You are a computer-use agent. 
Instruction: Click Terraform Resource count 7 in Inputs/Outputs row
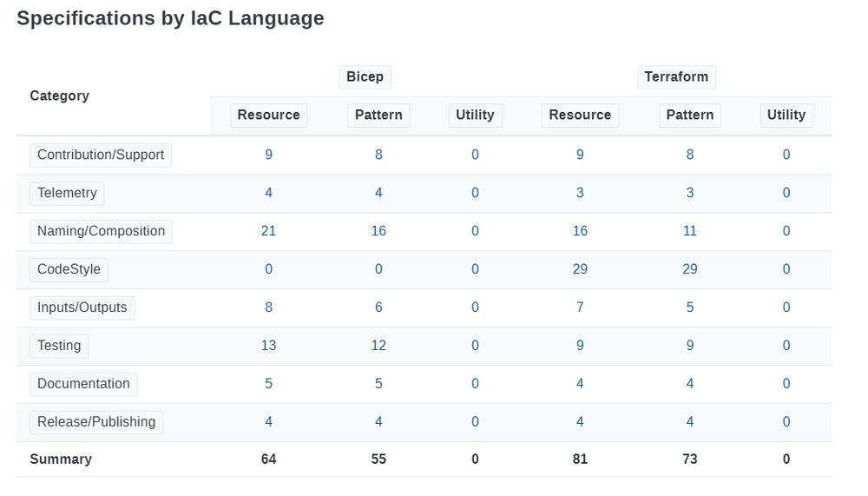coord(580,308)
